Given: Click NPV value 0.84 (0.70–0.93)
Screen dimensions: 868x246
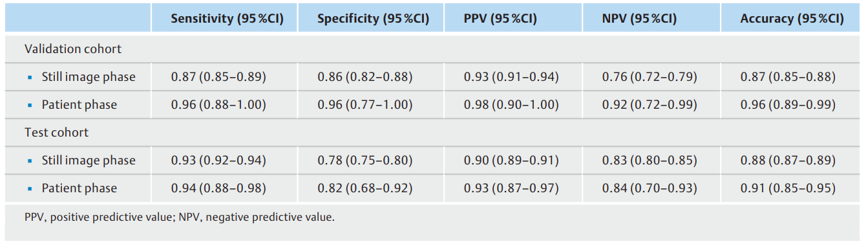Looking at the screenshot, I should coord(650,188).
